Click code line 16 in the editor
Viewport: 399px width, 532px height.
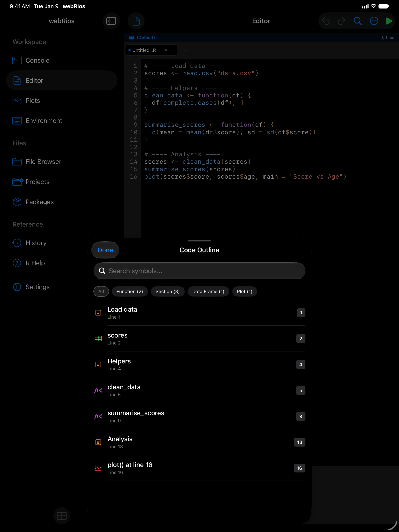(245, 177)
